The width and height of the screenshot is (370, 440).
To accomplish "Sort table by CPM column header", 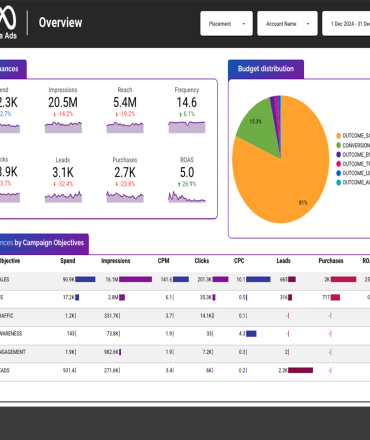I will (x=163, y=261).
